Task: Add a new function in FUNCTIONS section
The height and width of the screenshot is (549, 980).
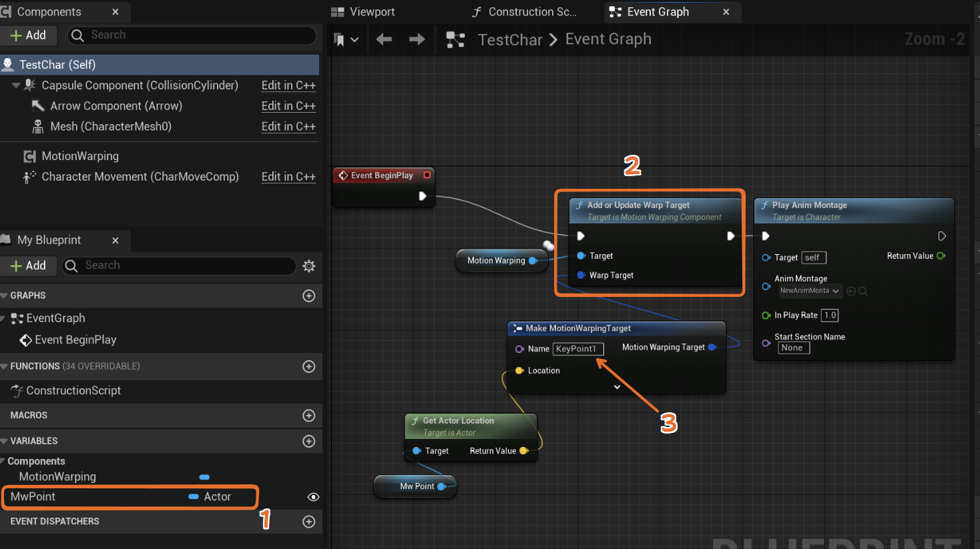Action: click(x=309, y=366)
